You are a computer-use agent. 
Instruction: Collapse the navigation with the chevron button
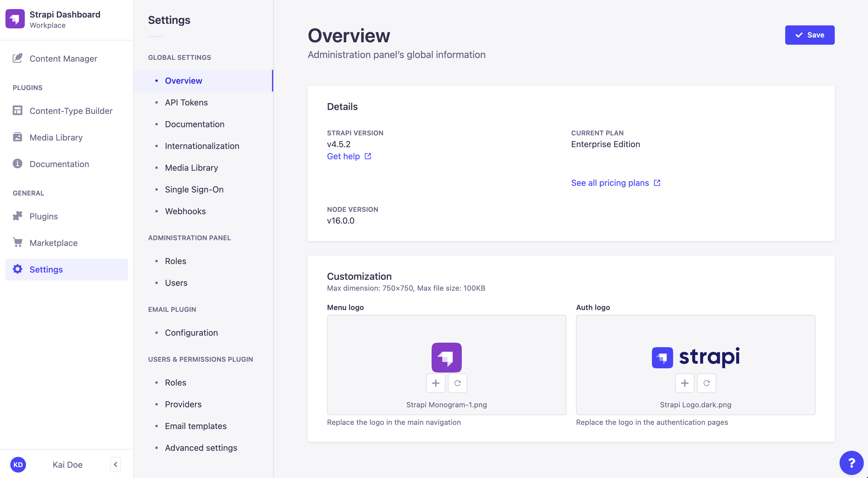pos(115,464)
